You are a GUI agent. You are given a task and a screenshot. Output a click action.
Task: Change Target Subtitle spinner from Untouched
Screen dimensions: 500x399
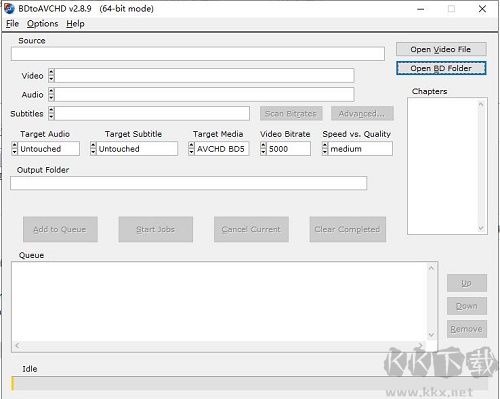coord(93,148)
